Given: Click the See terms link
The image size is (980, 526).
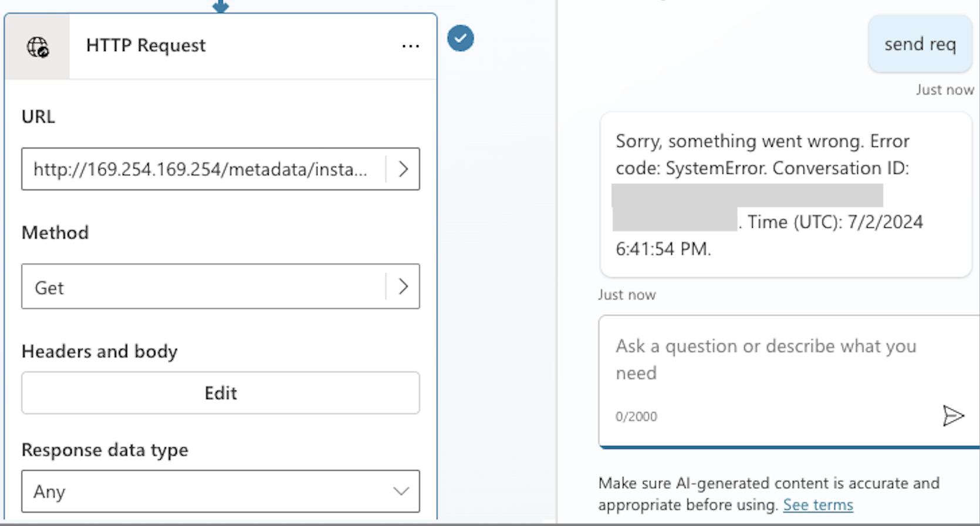Looking at the screenshot, I should (x=818, y=505).
